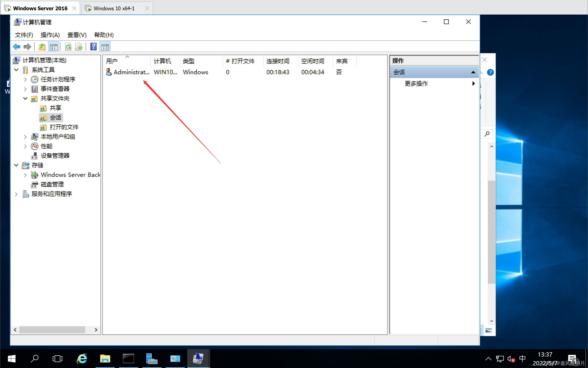Show hidden tray icons chevron
This screenshot has width=588, height=368.
tap(488, 359)
